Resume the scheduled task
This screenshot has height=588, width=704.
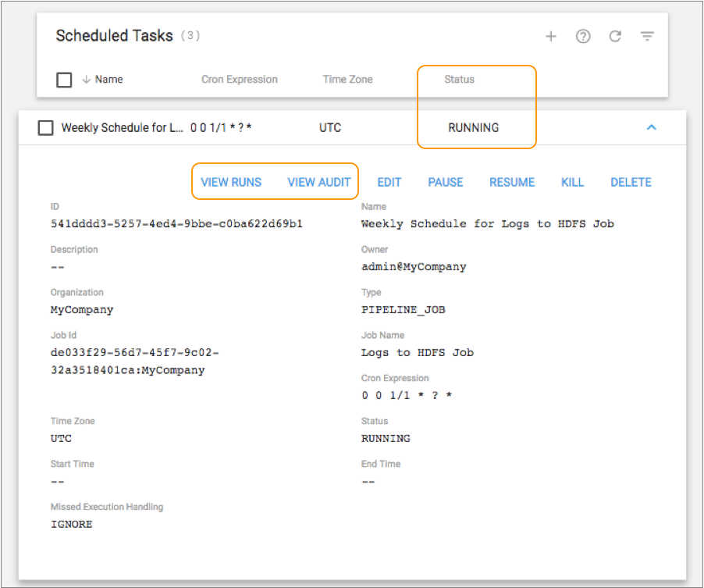click(x=512, y=182)
